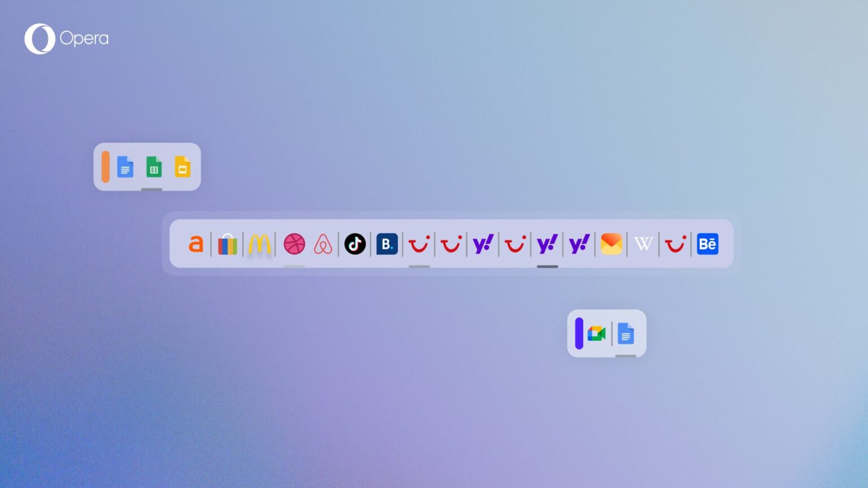This screenshot has height=488, width=868.
Task: Click the gray handle under the Yahoo tab
Action: 546,266
